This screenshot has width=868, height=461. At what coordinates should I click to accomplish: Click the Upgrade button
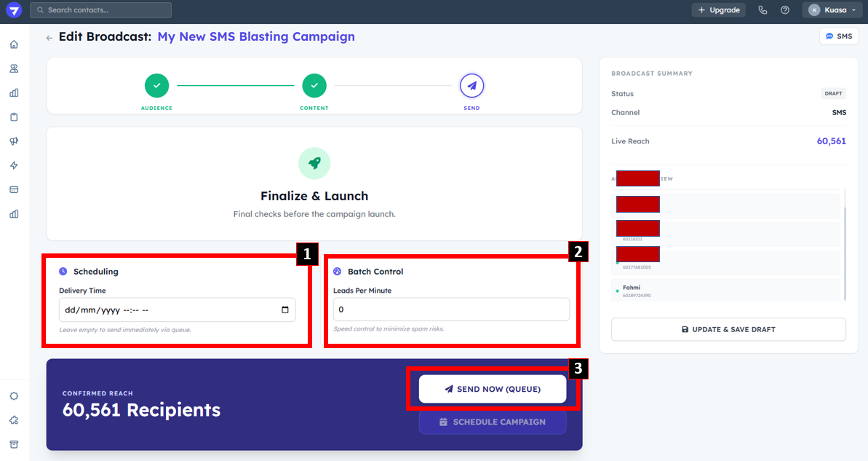coord(718,10)
